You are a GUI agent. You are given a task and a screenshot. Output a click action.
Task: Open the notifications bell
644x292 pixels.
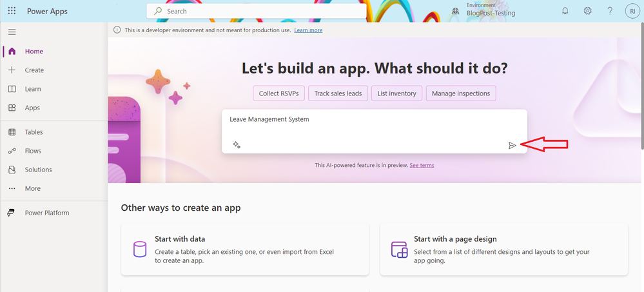[x=565, y=11]
